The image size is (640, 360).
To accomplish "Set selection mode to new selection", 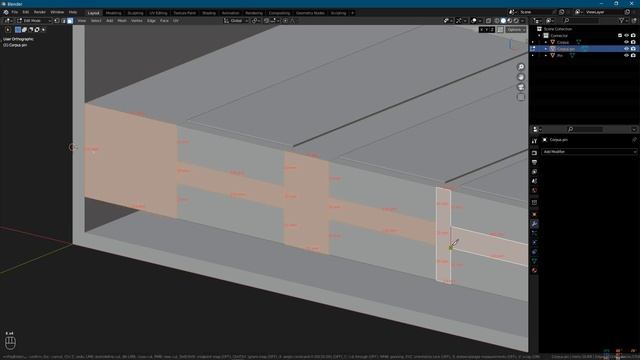I will [18, 29].
